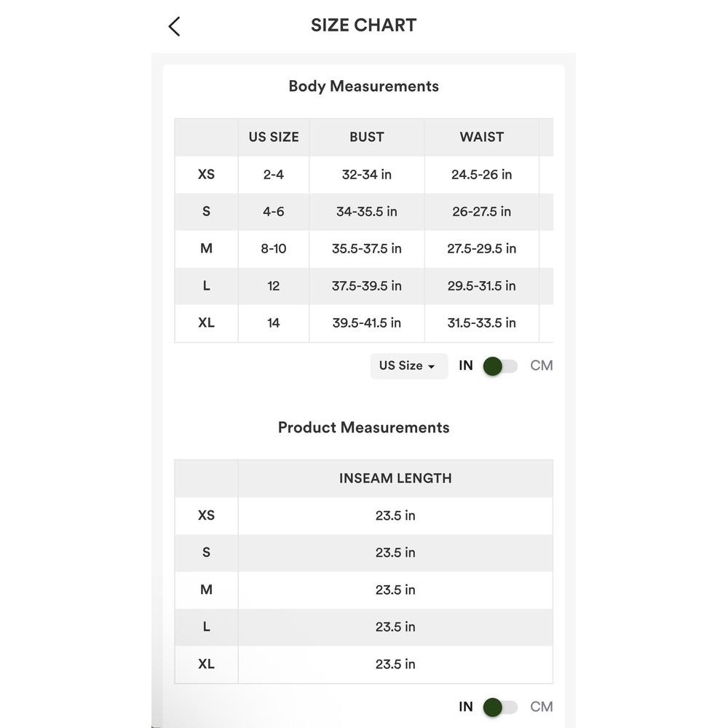Go back using the left arrow icon
This screenshot has height=728, width=728.
point(175,26)
